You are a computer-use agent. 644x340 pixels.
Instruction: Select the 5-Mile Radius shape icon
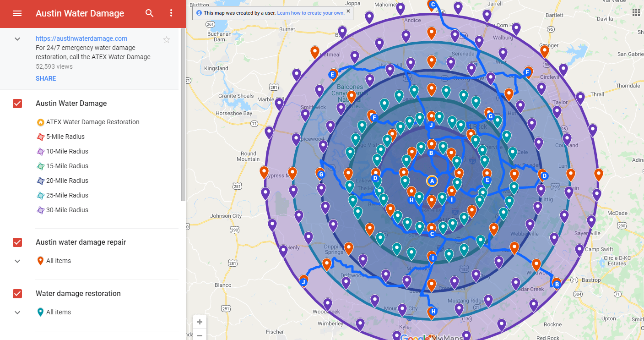point(40,137)
